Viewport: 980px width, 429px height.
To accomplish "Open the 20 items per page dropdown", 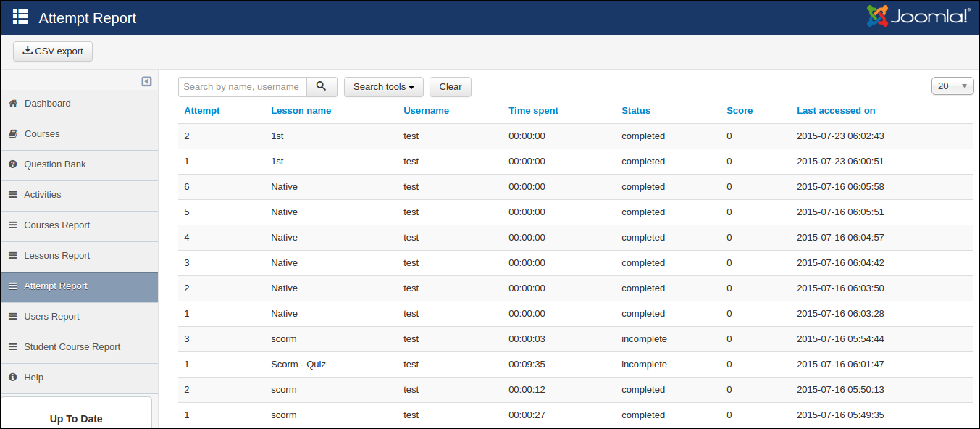I will tap(952, 86).
